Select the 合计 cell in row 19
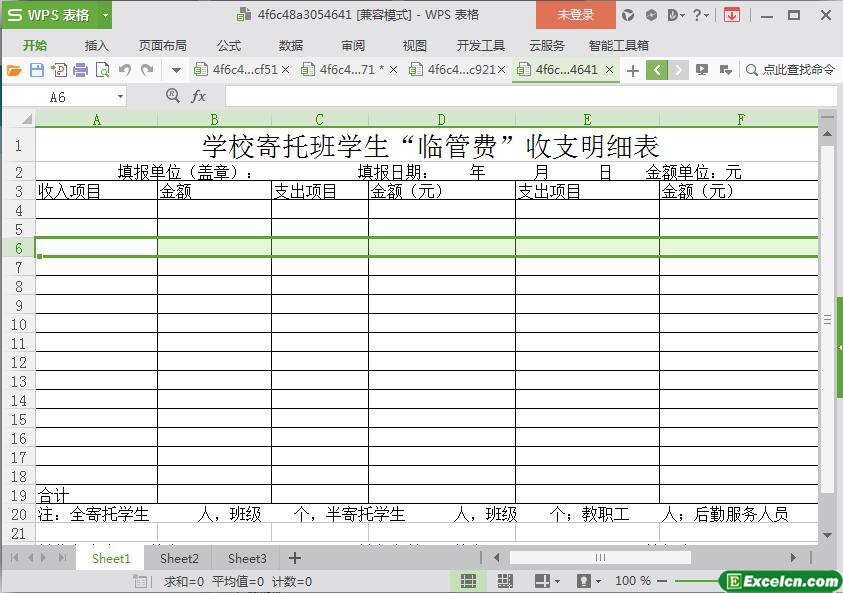843x593 pixels. 96,495
